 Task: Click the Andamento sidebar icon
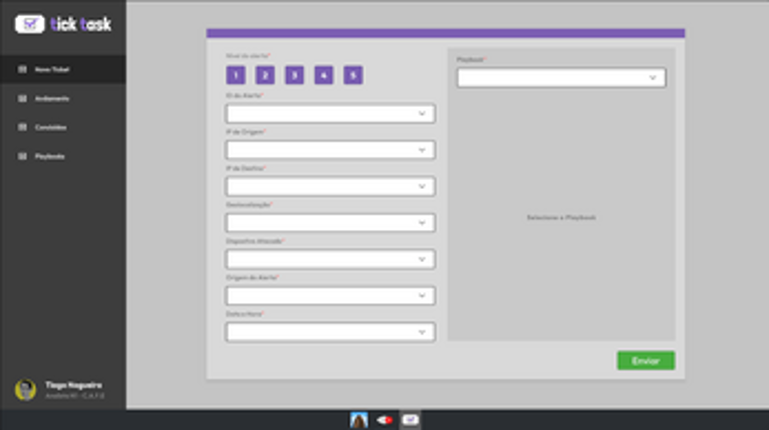coord(23,99)
